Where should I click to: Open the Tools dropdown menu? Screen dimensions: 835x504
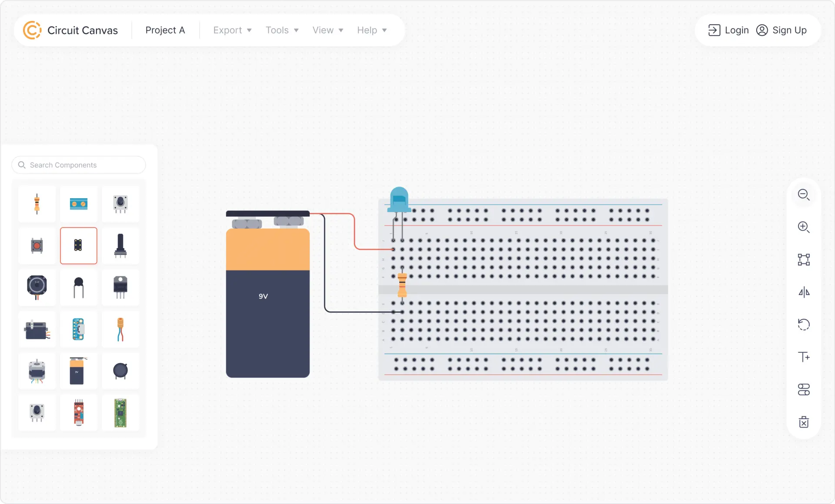[282, 30]
